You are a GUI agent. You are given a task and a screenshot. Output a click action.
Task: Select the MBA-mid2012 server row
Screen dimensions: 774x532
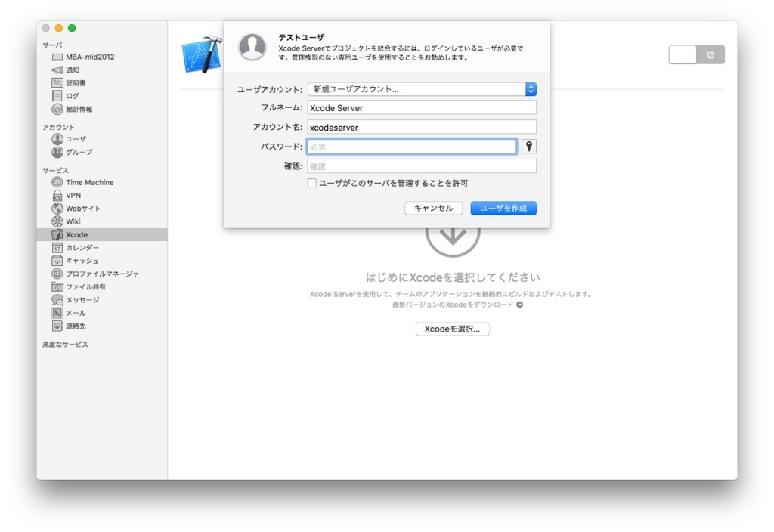[x=102, y=57]
